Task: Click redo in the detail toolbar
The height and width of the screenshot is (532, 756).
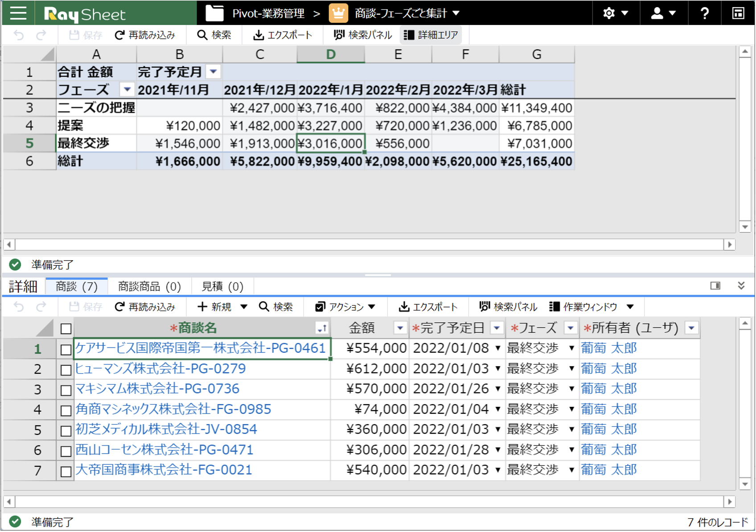Action: (x=41, y=307)
